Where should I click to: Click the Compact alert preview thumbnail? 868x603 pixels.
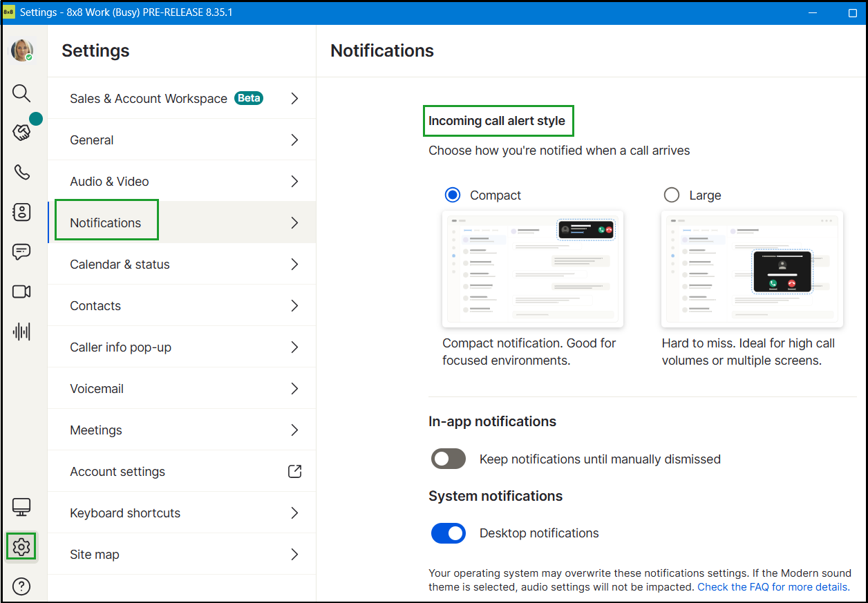pyautogui.click(x=533, y=269)
